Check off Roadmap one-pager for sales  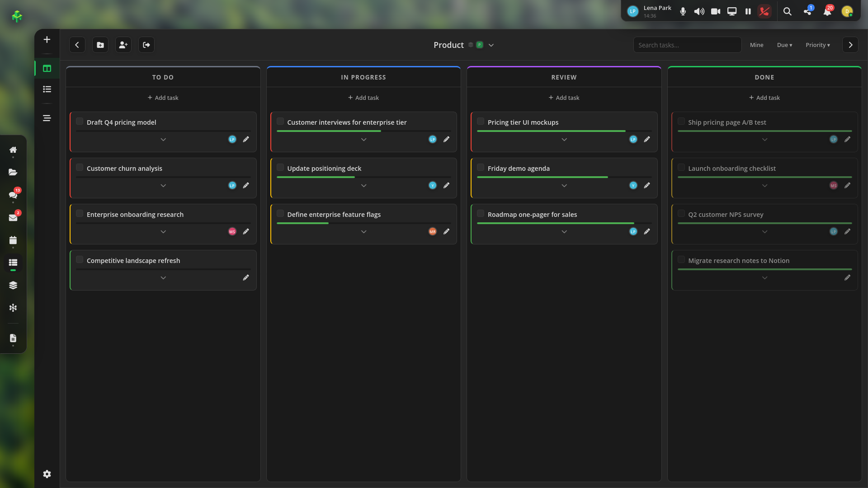[x=481, y=213]
